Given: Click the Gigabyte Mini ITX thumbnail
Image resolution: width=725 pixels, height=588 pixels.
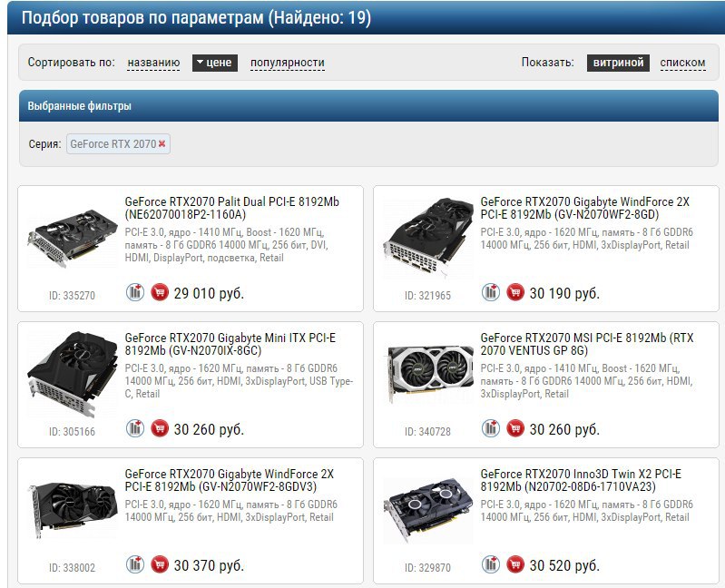Looking at the screenshot, I should tap(73, 374).
